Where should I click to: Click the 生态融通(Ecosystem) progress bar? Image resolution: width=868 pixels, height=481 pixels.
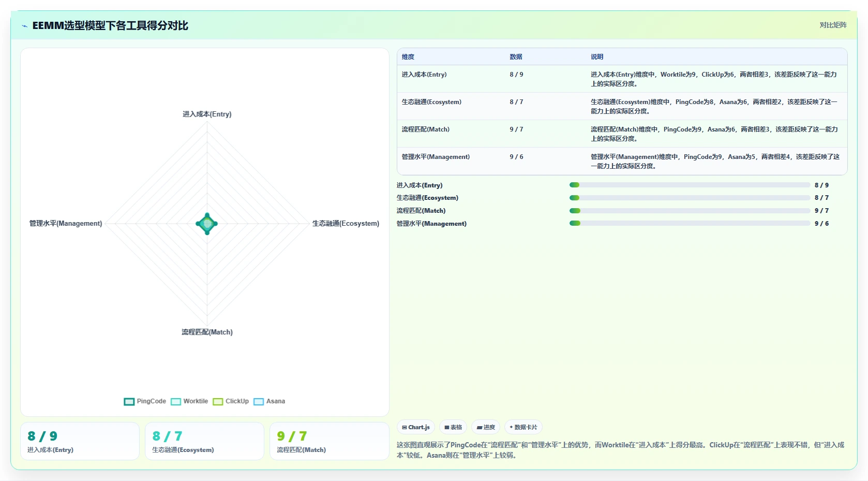coord(690,198)
